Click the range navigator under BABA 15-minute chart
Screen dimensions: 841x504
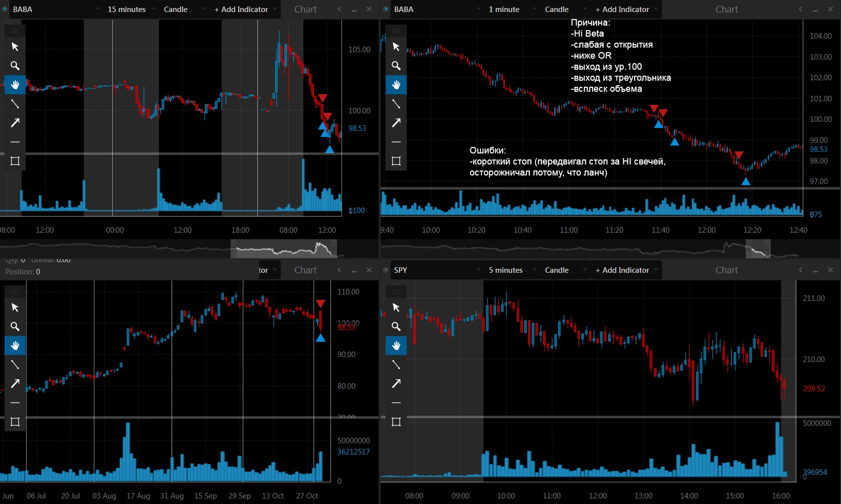click(284, 249)
